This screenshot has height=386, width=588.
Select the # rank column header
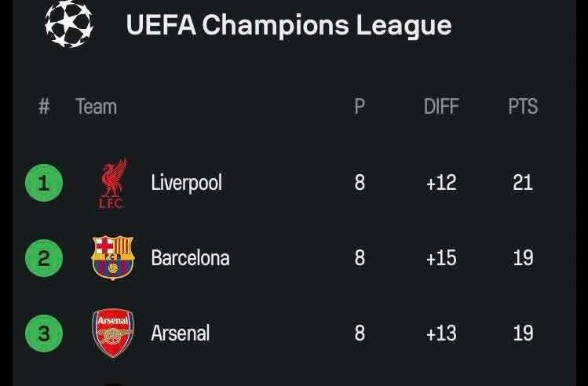(44, 107)
